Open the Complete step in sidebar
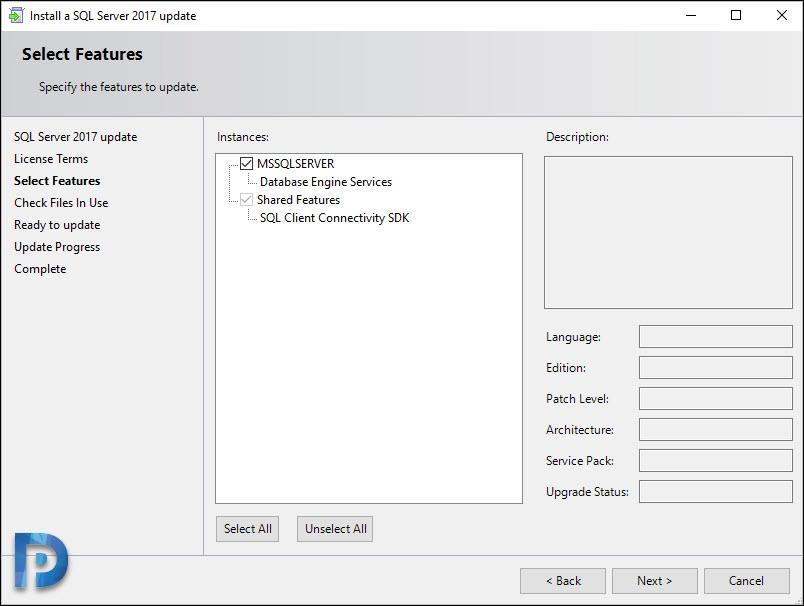This screenshot has width=804, height=606. pyautogui.click(x=40, y=269)
